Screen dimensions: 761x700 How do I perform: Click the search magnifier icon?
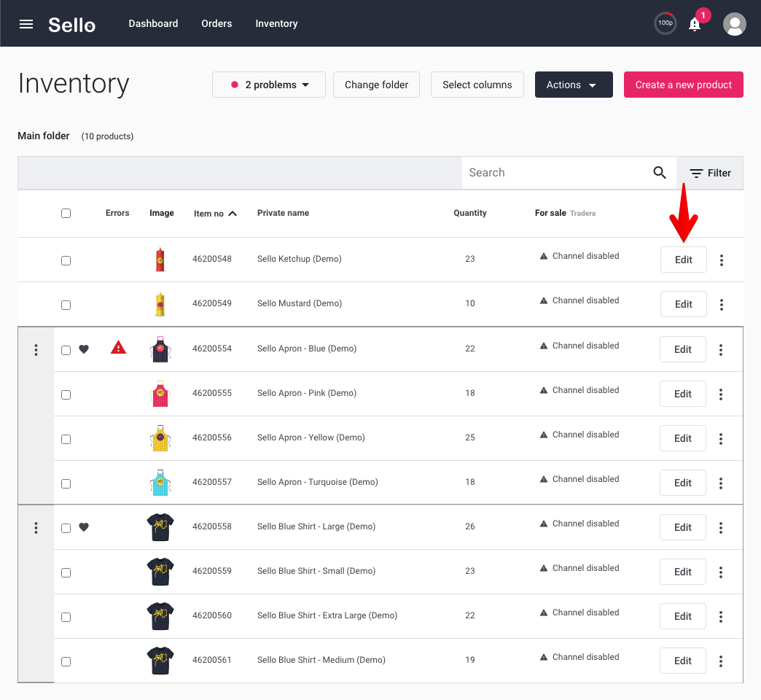[x=659, y=172]
